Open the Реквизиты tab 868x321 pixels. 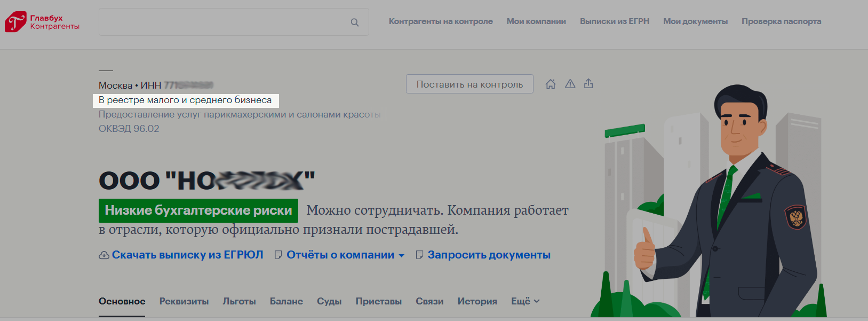[x=184, y=301]
